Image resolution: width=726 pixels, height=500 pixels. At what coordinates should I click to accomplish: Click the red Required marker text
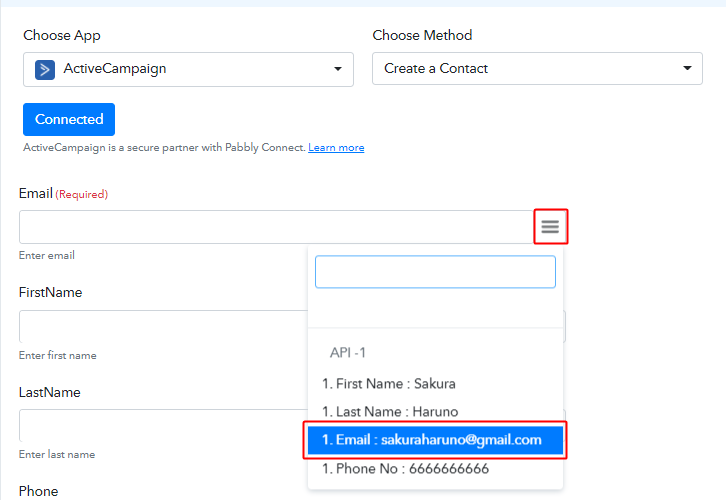pyautogui.click(x=82, y=194)
